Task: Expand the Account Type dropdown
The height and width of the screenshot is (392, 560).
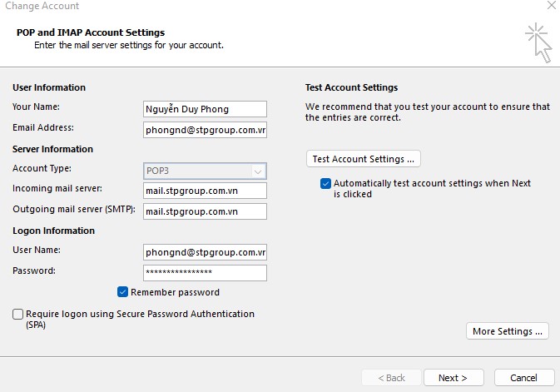Action: pyautogui.click(x=258, y=171)
